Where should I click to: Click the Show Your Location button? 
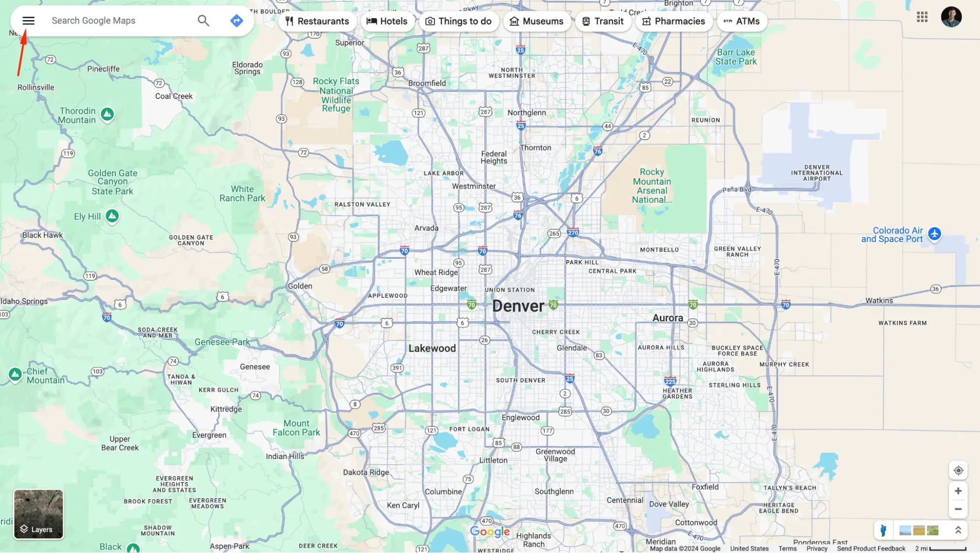958,471
